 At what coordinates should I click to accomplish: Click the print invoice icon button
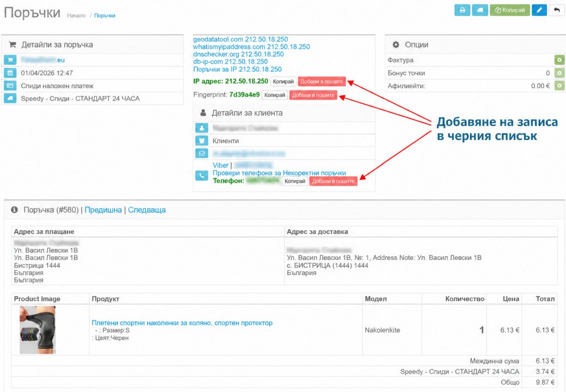462,10
